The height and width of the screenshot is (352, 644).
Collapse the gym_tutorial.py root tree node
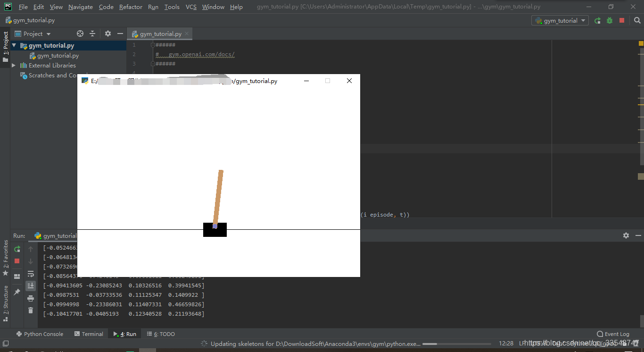pos(14,45)
